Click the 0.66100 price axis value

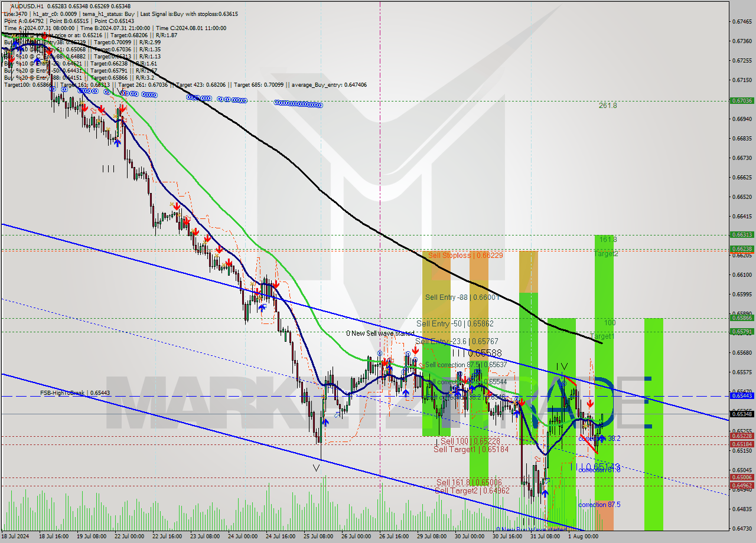tap(742, 274)
